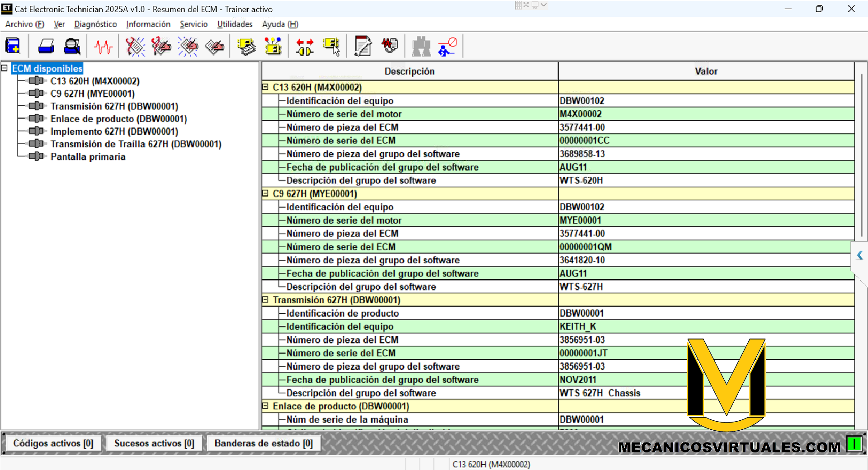Screen dimensions: 868x470
Task: Click the Disconnect technician icon
Action: point(447,46)
